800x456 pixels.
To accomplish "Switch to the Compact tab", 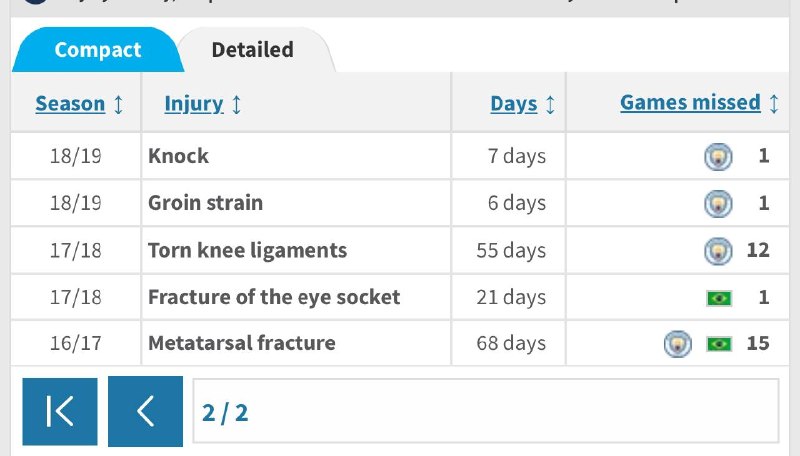I will pyautogui.click(x=97, y=49).
